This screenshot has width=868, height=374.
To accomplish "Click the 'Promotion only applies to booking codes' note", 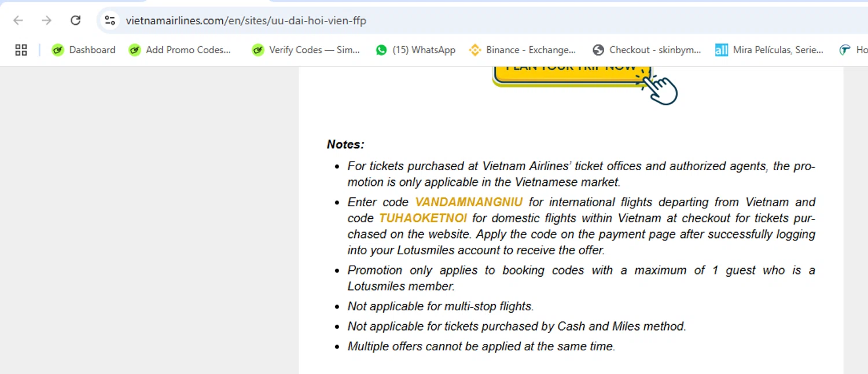I will [x=581, y=278].
